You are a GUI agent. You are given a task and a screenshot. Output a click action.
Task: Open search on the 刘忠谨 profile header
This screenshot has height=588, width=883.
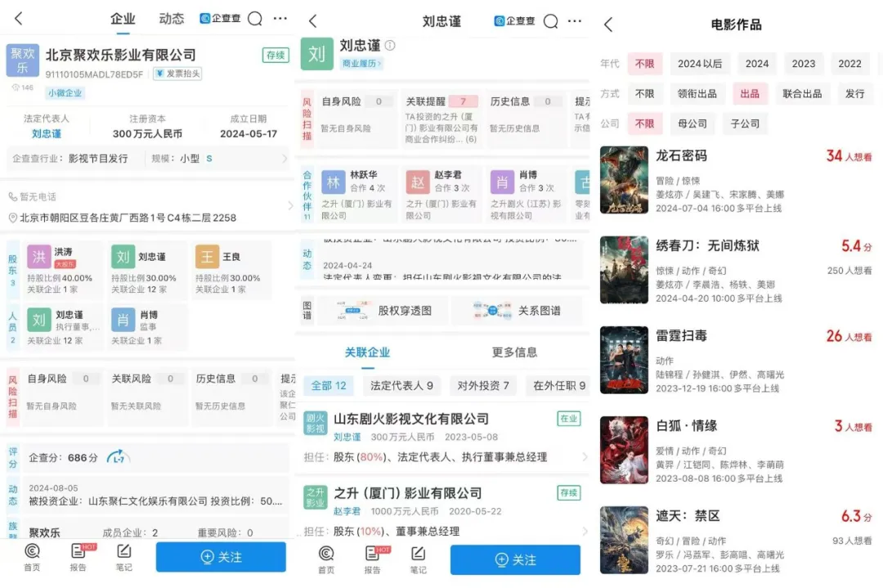click(550, 21)
